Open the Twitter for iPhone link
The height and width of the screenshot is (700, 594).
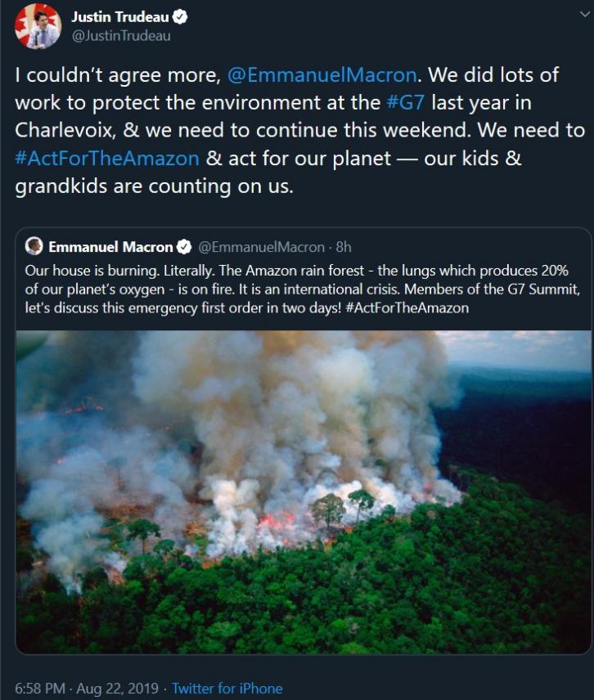coord(227,688)
